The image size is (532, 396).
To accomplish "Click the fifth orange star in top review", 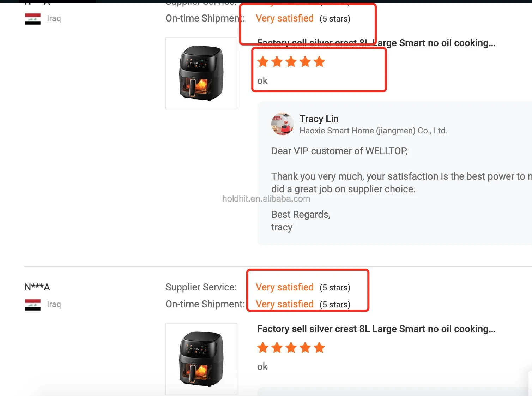I will pyautogui.click(x=319, y=62).
